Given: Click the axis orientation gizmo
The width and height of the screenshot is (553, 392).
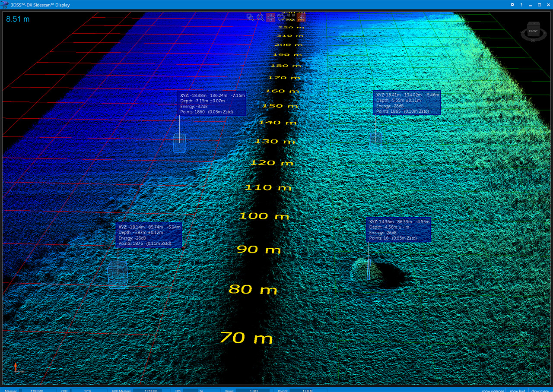Looking at the screenshot, I should click(16, 368).
